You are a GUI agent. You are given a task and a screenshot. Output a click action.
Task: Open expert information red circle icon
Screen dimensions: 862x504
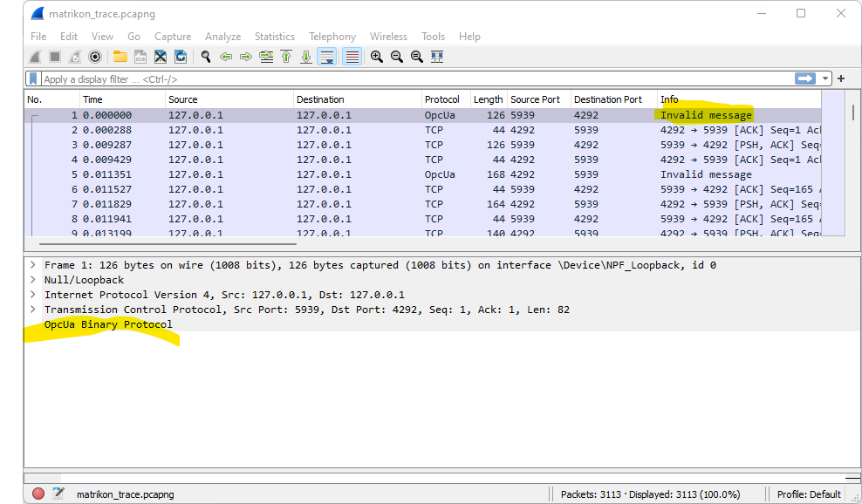pyautogui.click(x=38, y=494)
